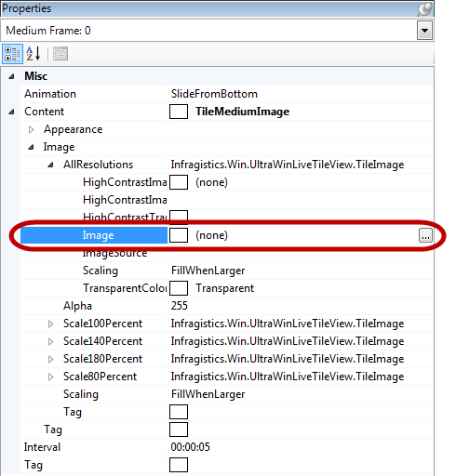Viewport: 456px width, 476px height.
Task: Edit Interval value 00:00:05
Action: click(x=191, y=447)
